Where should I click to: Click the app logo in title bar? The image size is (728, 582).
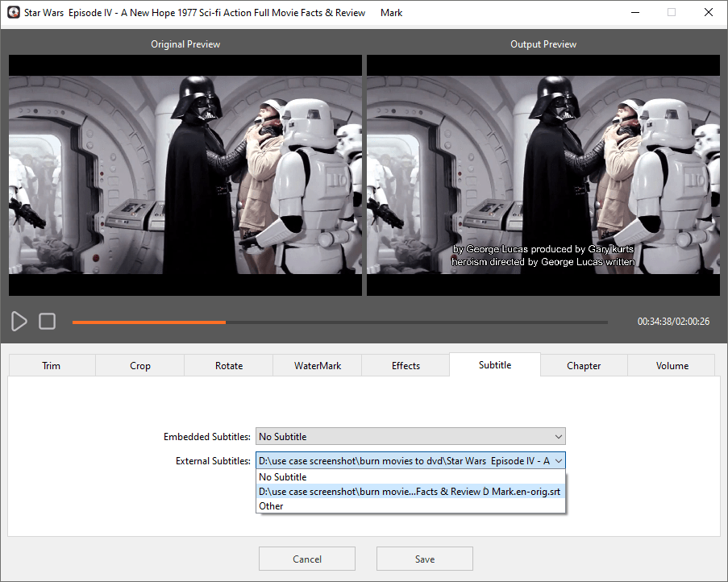13,13
